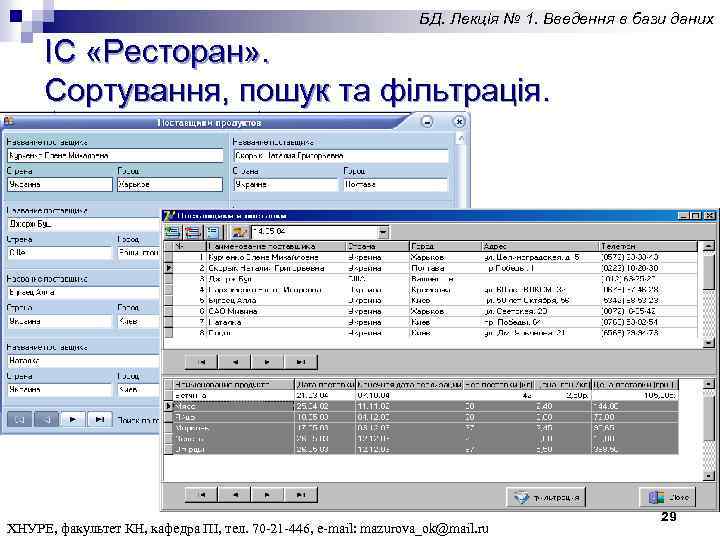Viewport: 720px width, 540px height.
Task: Go to last record in suppliers grid navigator
Action: pyautogui.click(x=300, y=362)
